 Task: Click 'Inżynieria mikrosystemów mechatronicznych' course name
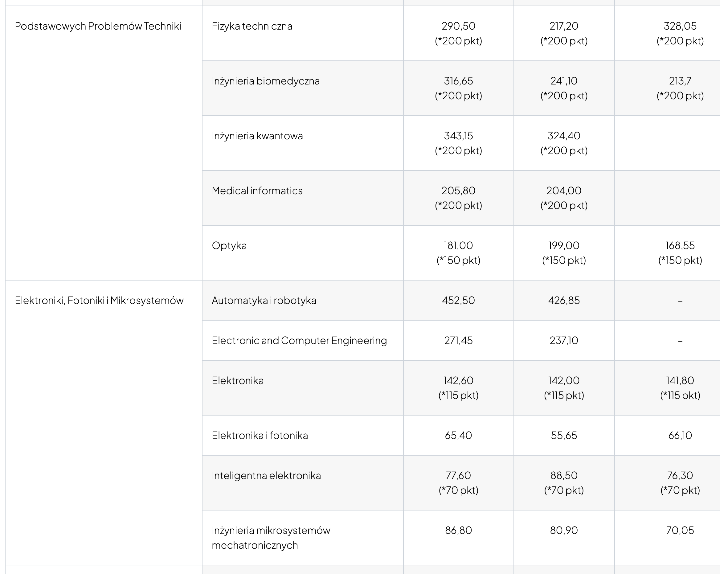(271, 538)
